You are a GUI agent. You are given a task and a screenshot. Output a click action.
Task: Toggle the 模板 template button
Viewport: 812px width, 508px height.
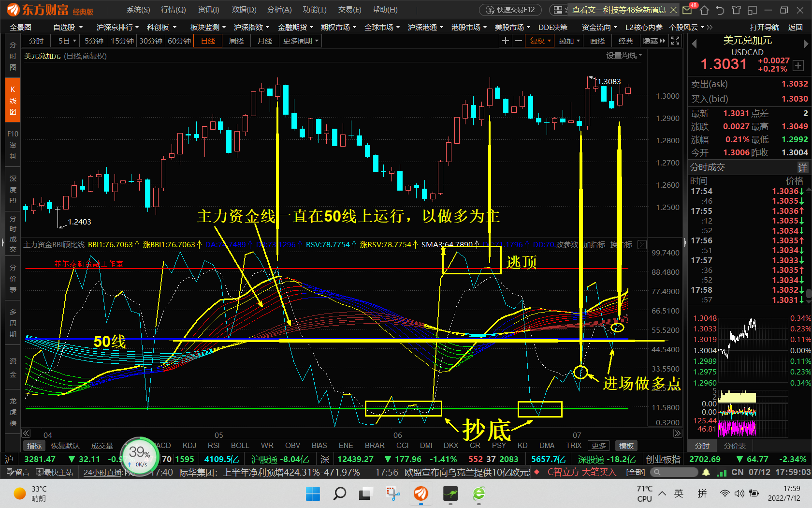click(x=626, y=446)
